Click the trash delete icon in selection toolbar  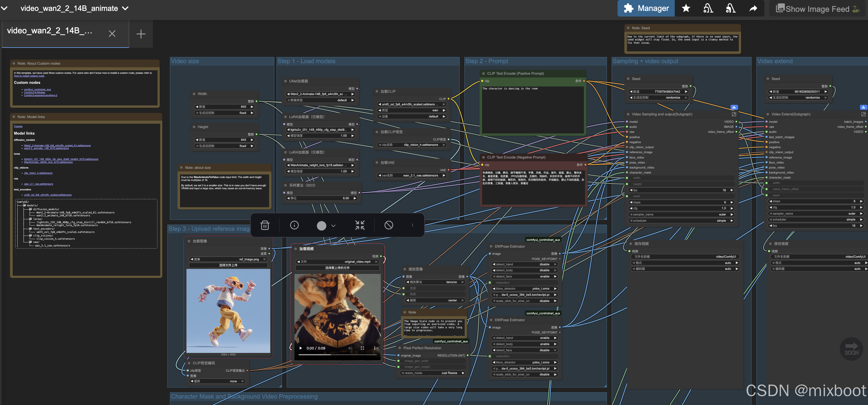pos(265,225)
